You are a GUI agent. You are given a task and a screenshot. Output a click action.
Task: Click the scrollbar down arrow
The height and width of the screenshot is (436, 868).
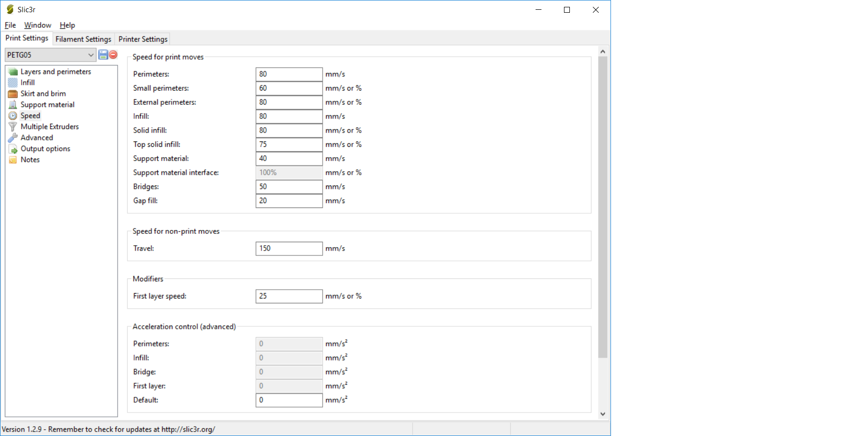pyautogui.click(x=603, y=414)
